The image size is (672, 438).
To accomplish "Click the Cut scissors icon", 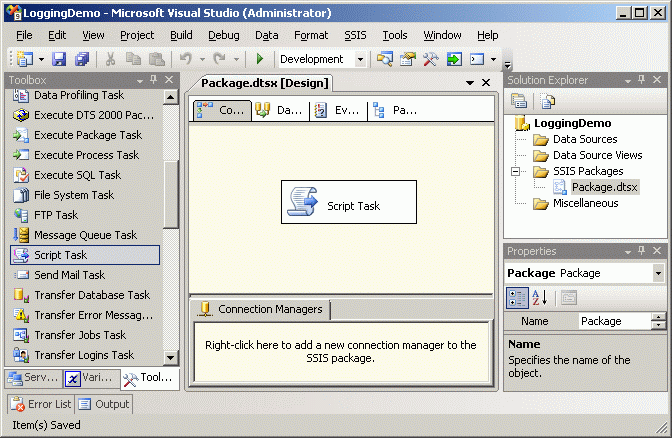I will tap(110, 59).
